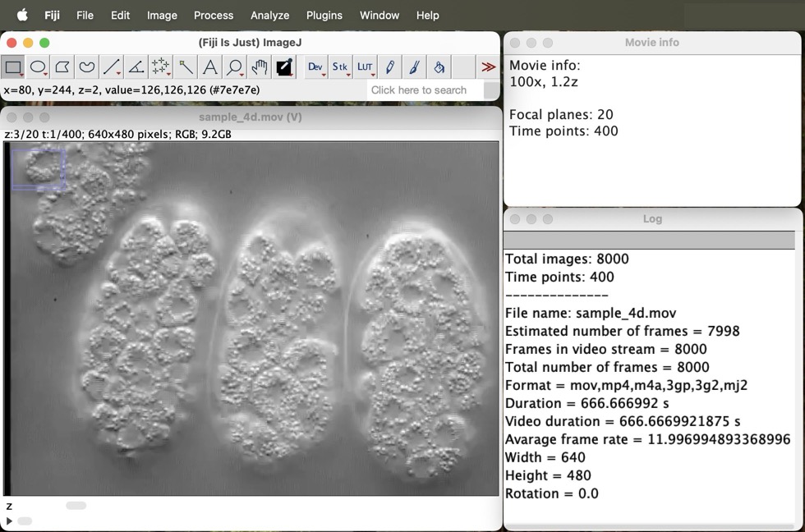Select the Oval selection tool
Screen dimensions: 805x532
point(38,67)
